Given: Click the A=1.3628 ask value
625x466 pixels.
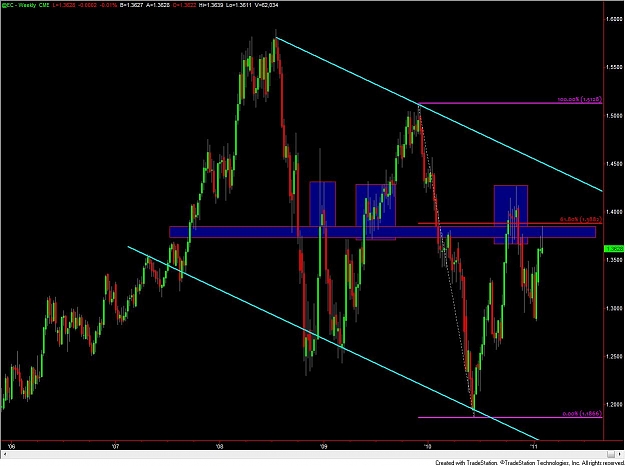Looking at the screenshot, I should 159,5.
